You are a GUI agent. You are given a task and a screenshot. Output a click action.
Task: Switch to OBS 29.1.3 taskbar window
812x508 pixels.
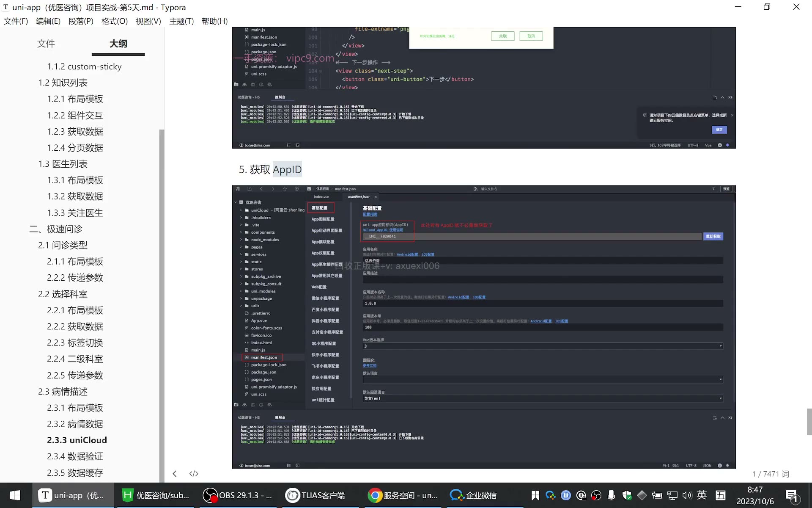point(237,495)
